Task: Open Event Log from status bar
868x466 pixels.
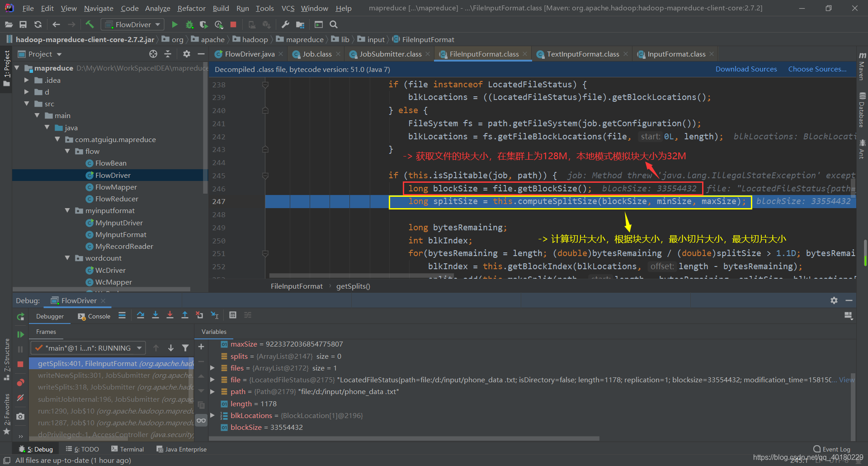Action: pos(832,449)
